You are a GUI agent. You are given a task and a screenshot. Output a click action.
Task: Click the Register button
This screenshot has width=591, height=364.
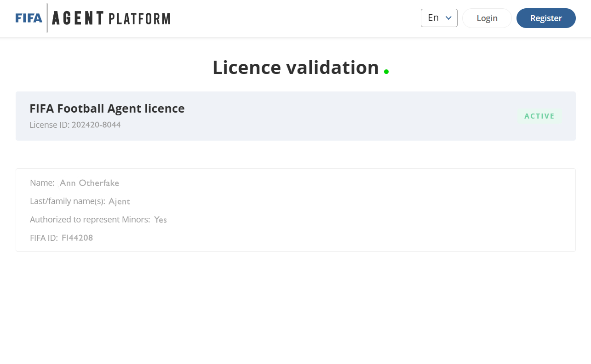[x=546, y=18]
